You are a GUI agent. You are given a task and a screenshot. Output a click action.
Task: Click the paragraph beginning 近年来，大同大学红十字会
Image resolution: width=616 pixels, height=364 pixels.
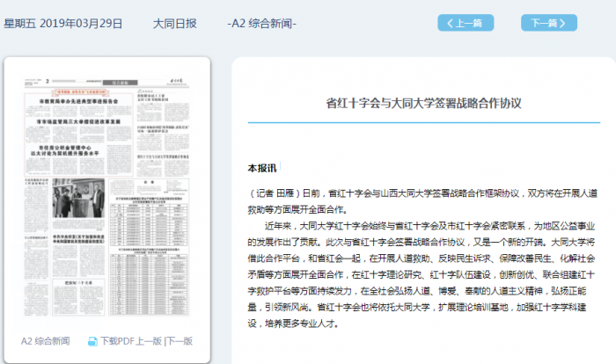422,274
